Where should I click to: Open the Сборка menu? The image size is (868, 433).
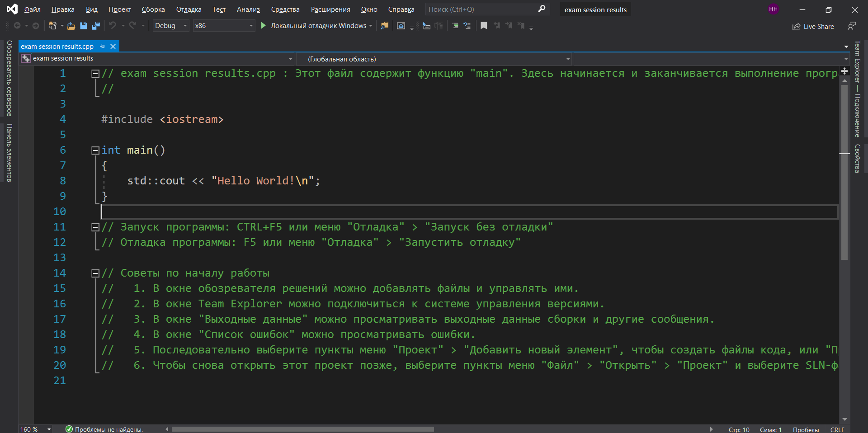tap(153, 9)
